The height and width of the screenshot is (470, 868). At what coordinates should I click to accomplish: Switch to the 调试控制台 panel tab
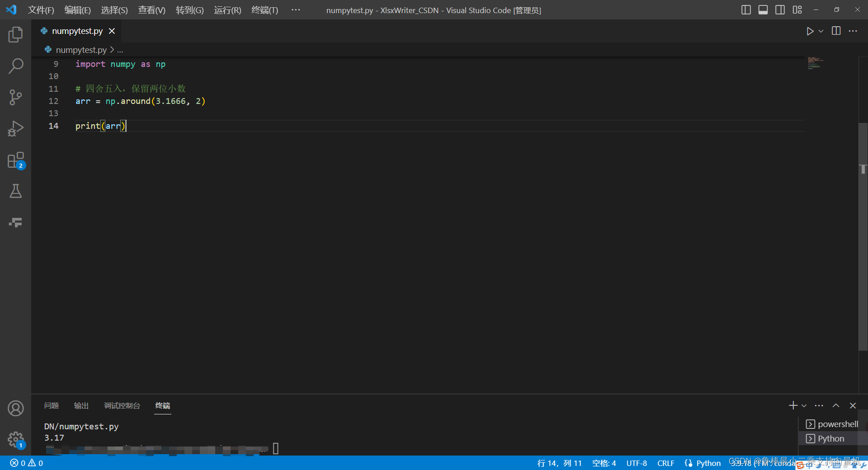[x=122, y=405]
